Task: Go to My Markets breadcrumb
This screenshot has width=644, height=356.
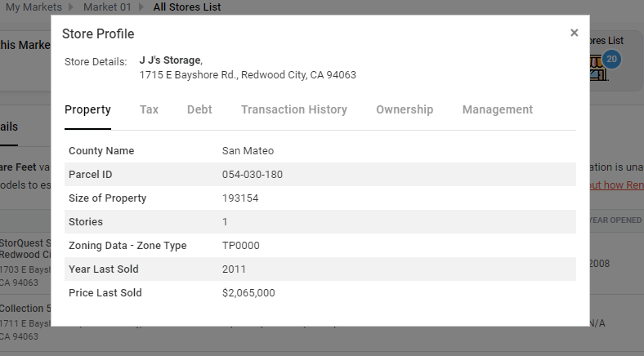Action: [x=34, y=7]
